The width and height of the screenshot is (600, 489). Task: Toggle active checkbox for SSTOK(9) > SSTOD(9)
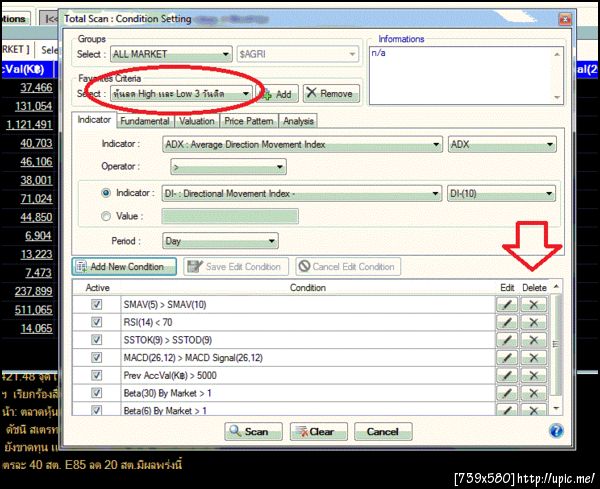[x=96, y=340]
